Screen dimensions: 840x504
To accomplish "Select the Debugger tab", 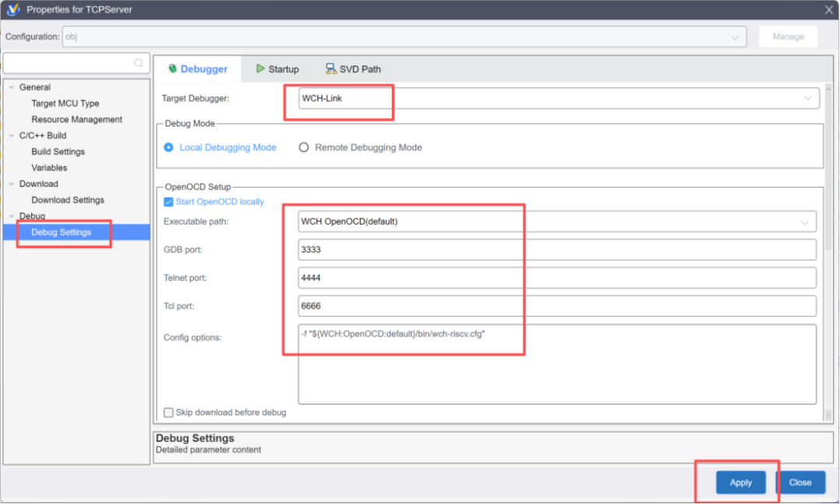I will point(198,69).
